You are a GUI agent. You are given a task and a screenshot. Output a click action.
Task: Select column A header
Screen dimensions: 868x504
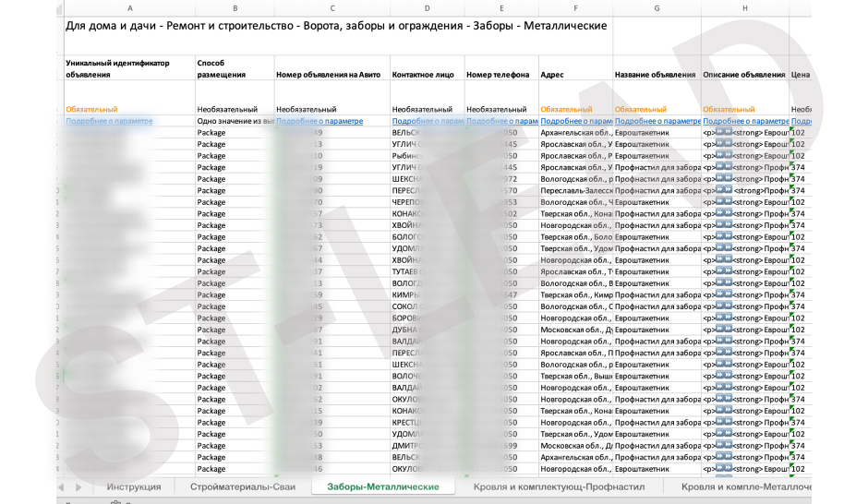[129, 8]
